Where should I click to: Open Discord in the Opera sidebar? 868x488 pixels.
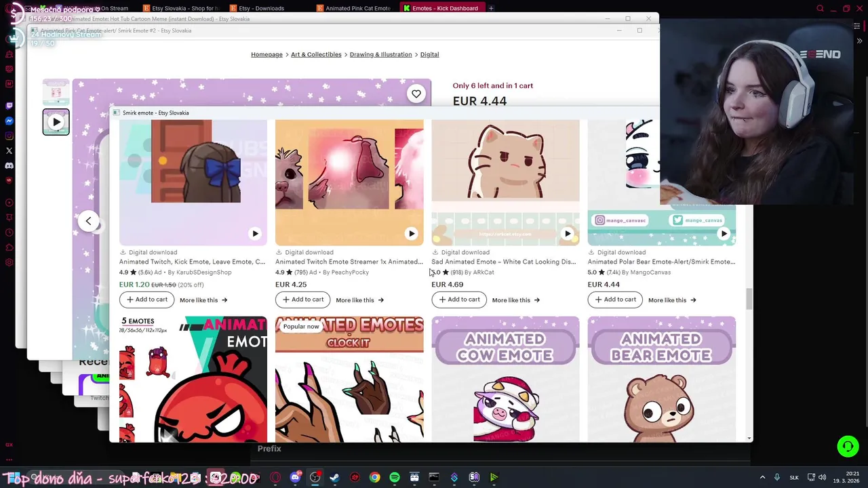(9, 165)
